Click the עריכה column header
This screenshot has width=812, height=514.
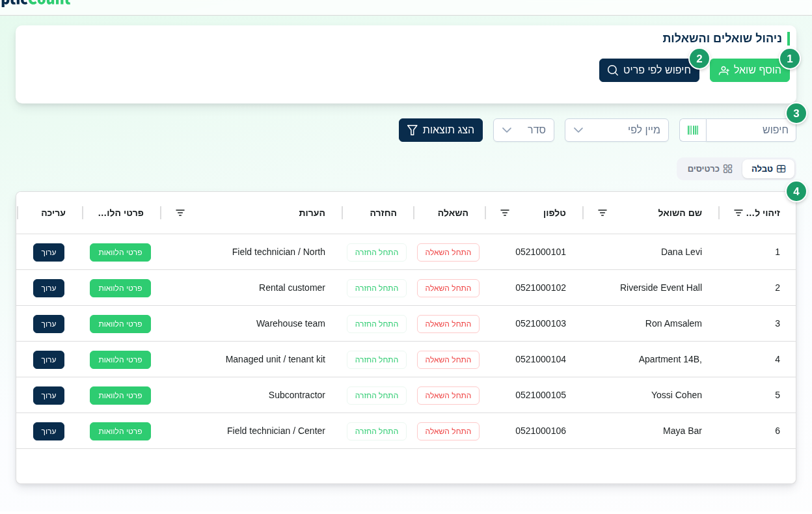tap(53, 213)
